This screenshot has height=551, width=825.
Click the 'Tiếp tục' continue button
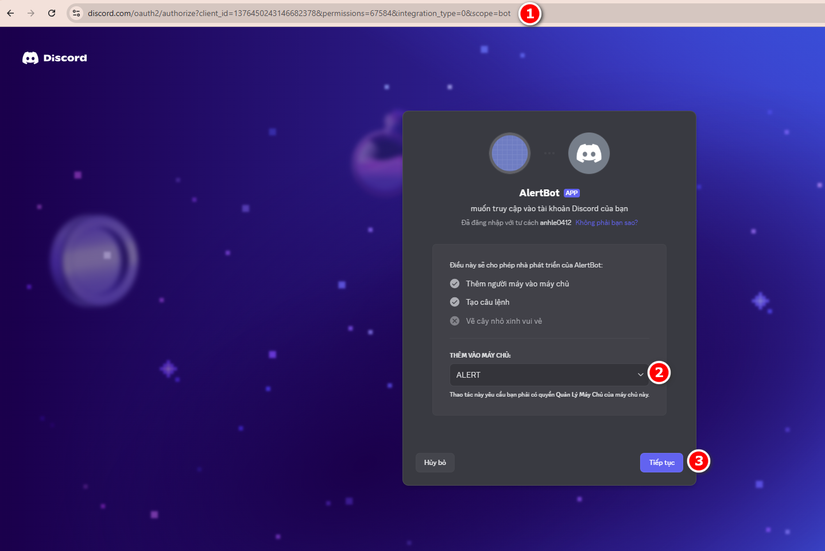pyautogui.click(x=661, y=463)
